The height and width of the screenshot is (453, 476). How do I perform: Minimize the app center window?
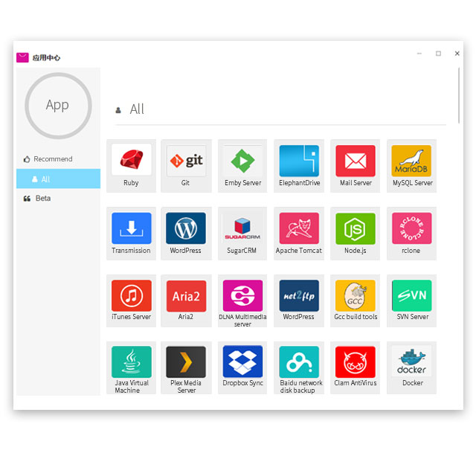tap(419, 54)
